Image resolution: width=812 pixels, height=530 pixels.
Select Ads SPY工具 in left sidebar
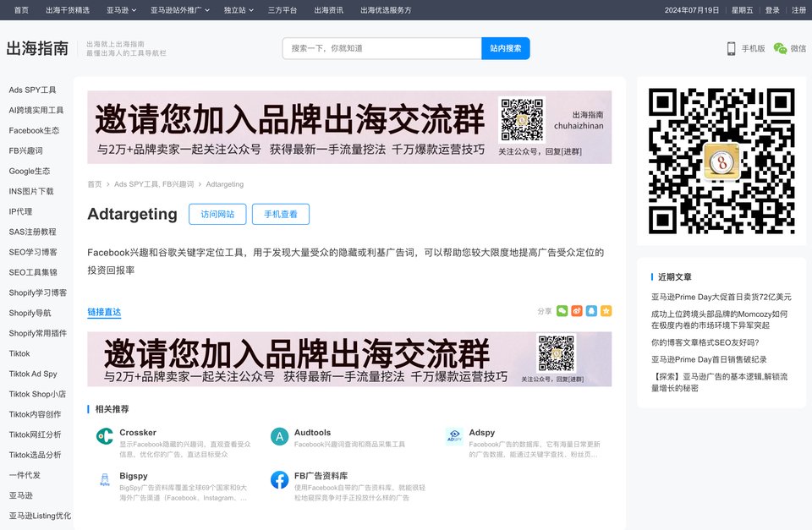click(32, 90)
